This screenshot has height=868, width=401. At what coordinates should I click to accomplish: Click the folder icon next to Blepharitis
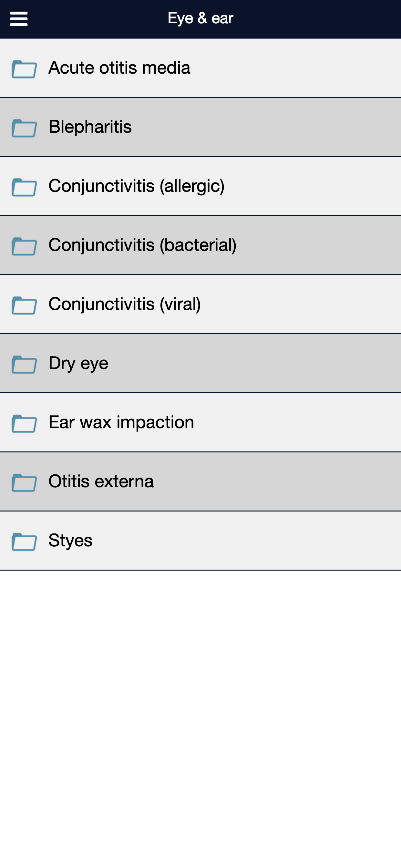coord(24,128)
